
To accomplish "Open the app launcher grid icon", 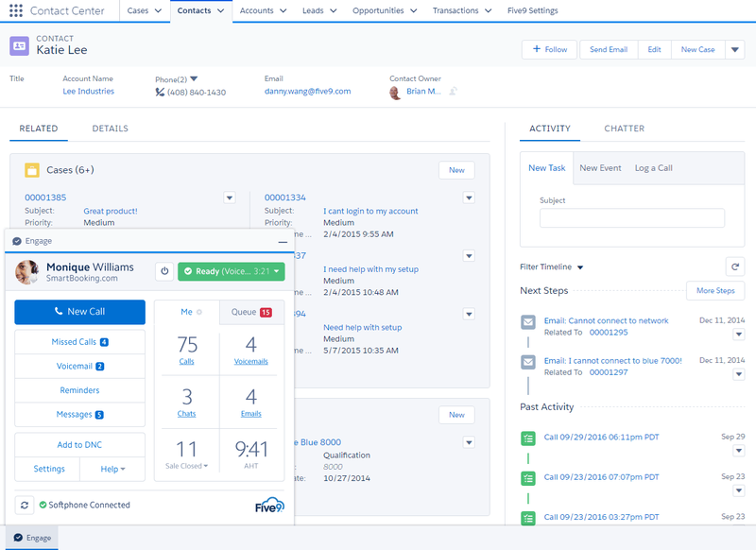I will pyautogui.click(x=16, y=10).
